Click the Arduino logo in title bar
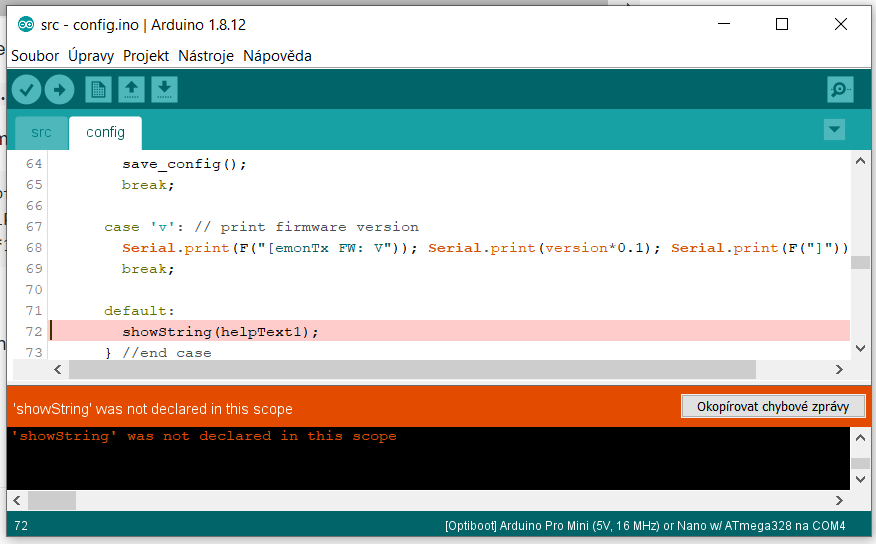Screen dimensions: 876x544 click(26, 25)
